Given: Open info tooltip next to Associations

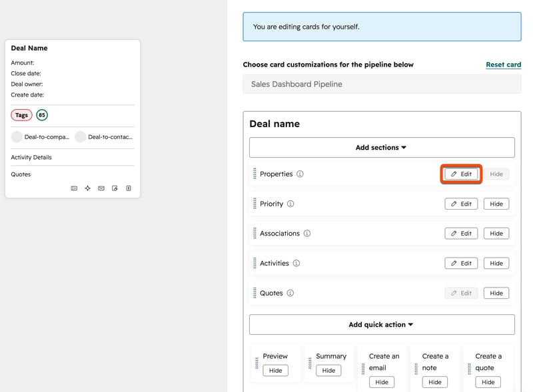Looking at the screenshot, I should click(307, 234).
